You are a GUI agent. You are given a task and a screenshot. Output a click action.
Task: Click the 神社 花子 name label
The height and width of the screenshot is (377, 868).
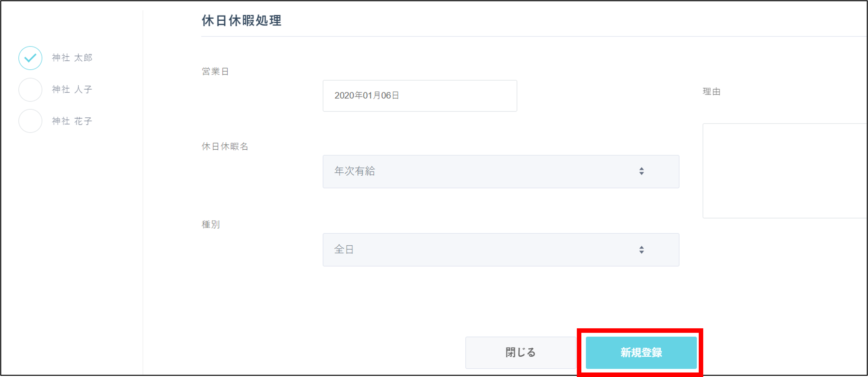pos(72,121)
